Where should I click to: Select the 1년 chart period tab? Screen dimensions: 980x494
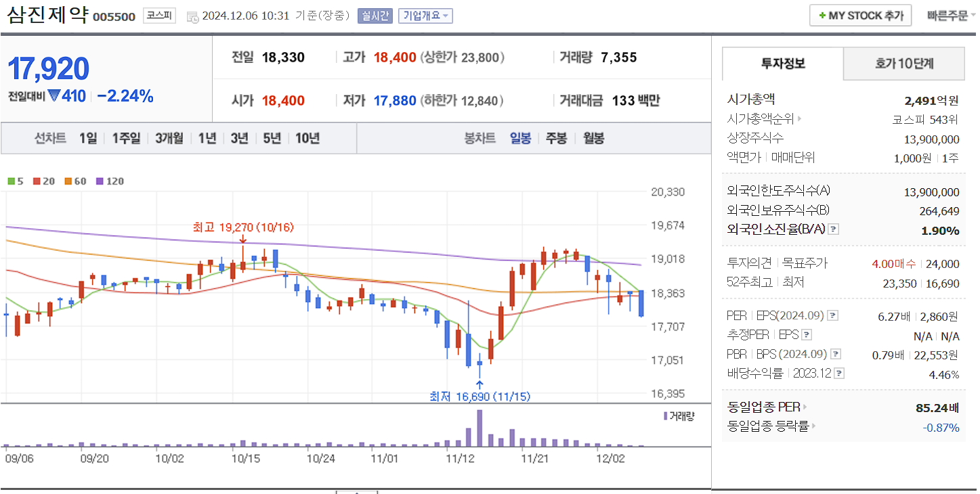(x=207, y=138)
